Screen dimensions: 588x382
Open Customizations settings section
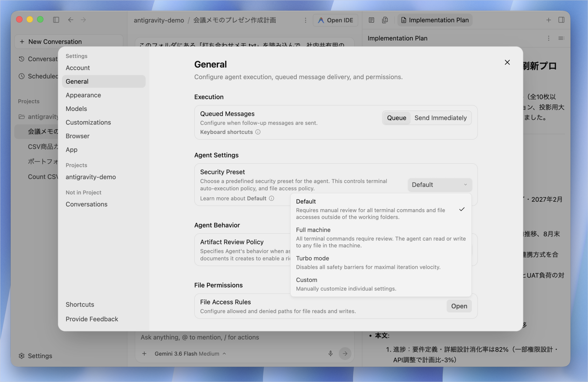pos(104,122)
